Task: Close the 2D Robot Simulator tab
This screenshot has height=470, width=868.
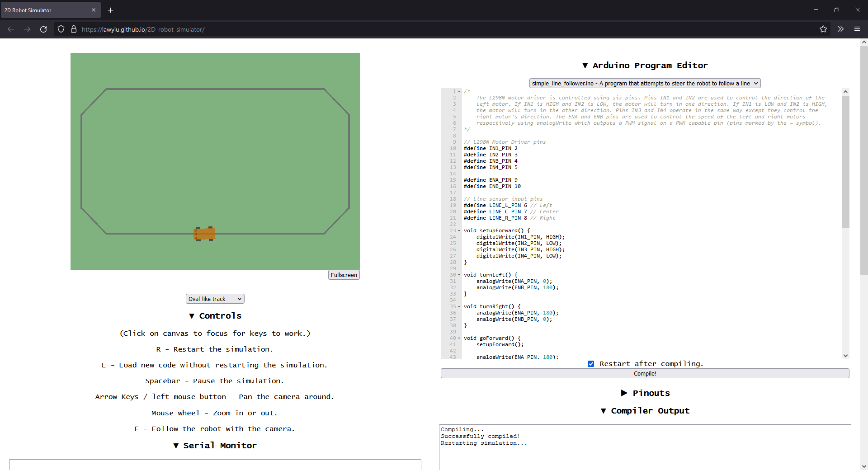Action: click(x=94, y=10)
